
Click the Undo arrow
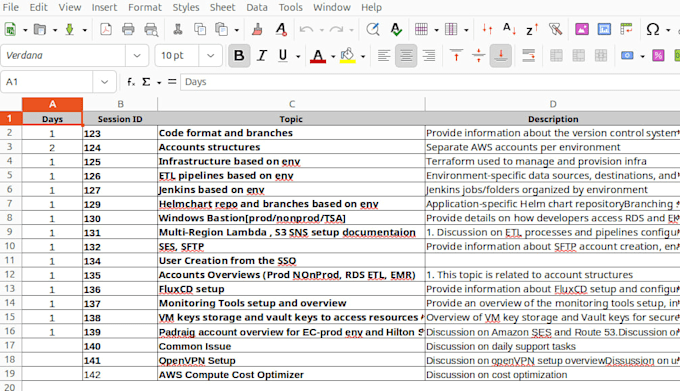coord(307,29)
